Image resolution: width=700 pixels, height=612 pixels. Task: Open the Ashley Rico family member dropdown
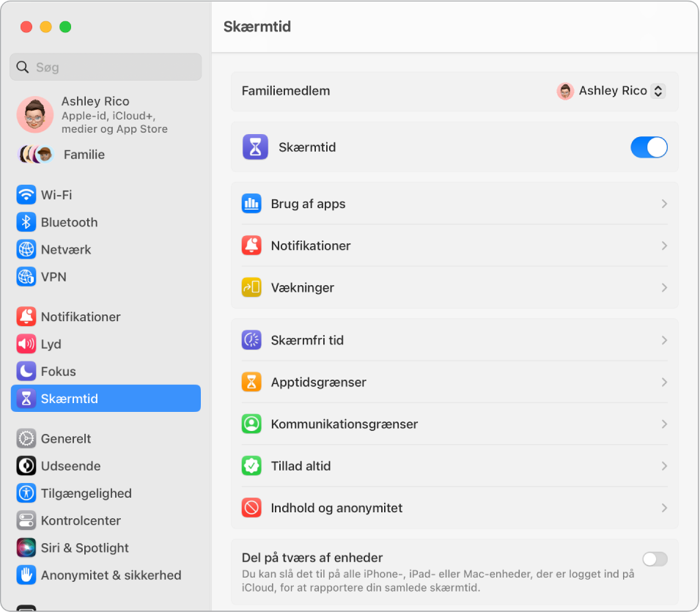click(611, 90)
